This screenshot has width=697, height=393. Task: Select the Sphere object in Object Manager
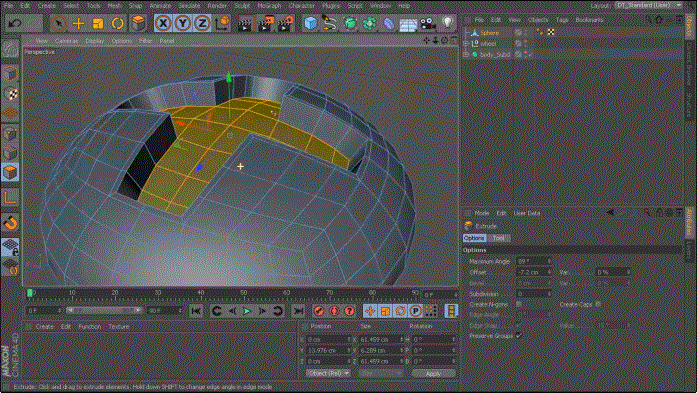pyautogui.click(x=489, y=32)
